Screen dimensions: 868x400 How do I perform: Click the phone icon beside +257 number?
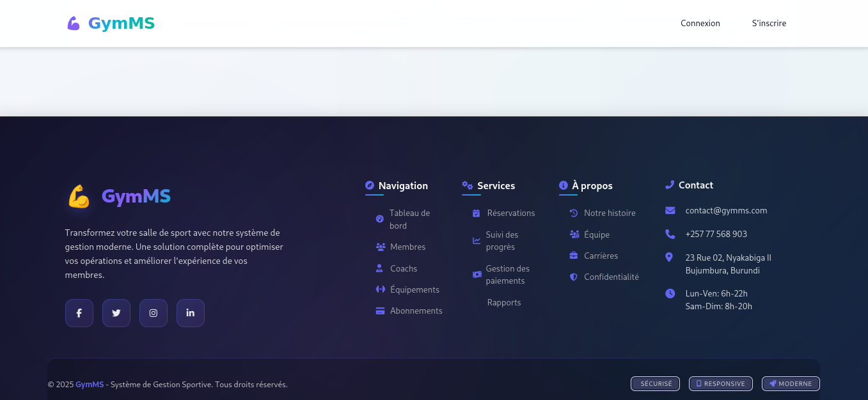click(x=670, y=234)
